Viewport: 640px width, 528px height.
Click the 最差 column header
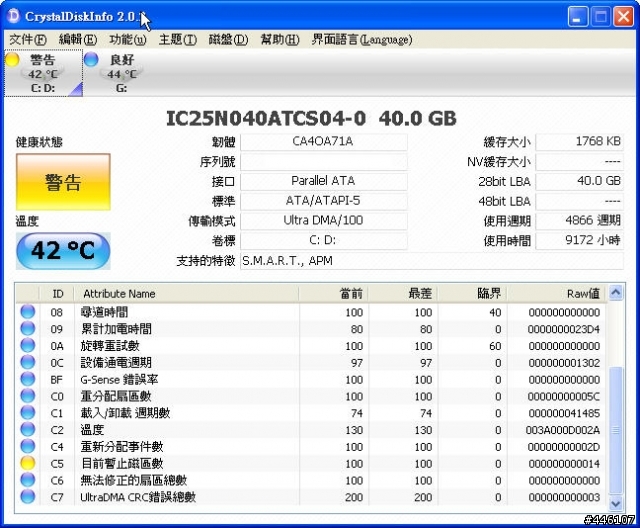click(403, 294)
